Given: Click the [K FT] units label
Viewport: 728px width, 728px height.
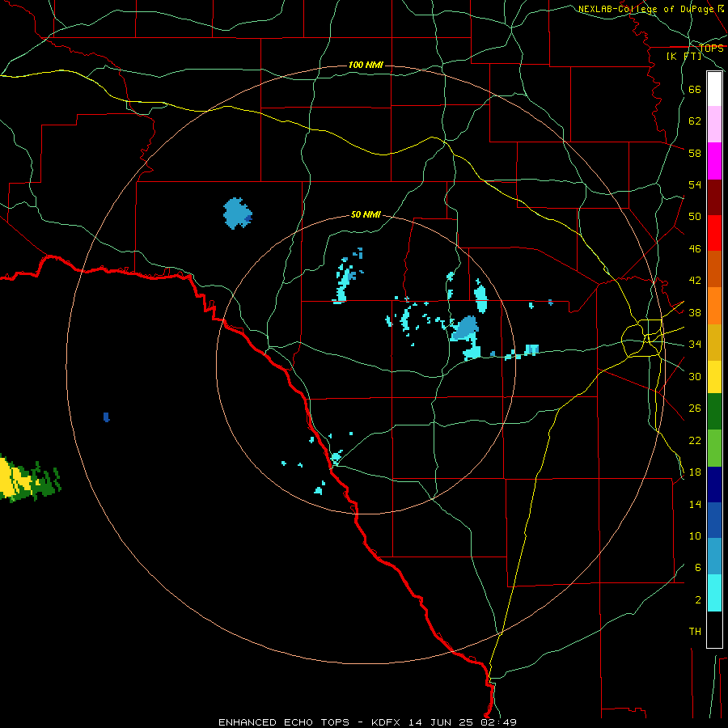Looking at the screenshot, I should pos(684,56).
